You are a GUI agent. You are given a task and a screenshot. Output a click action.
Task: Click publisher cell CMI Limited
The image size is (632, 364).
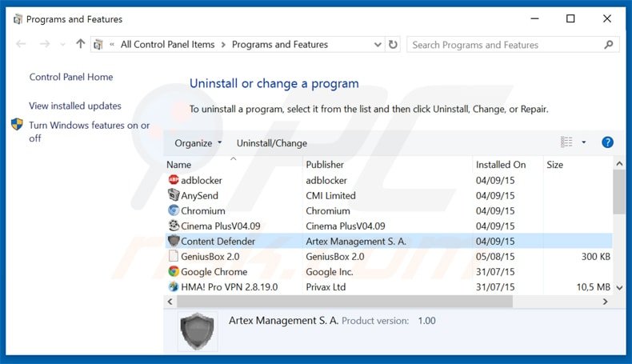330,195
